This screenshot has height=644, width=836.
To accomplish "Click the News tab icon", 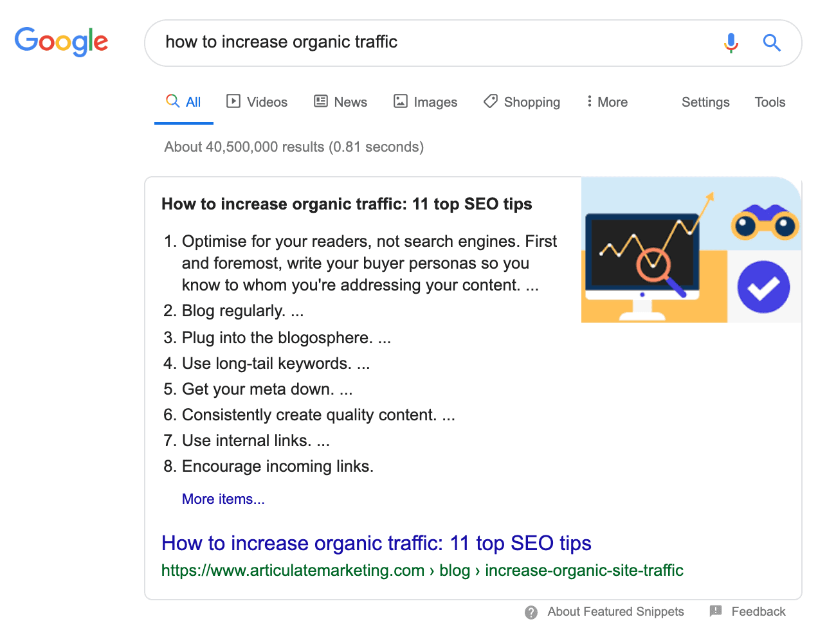I will 320,102.
